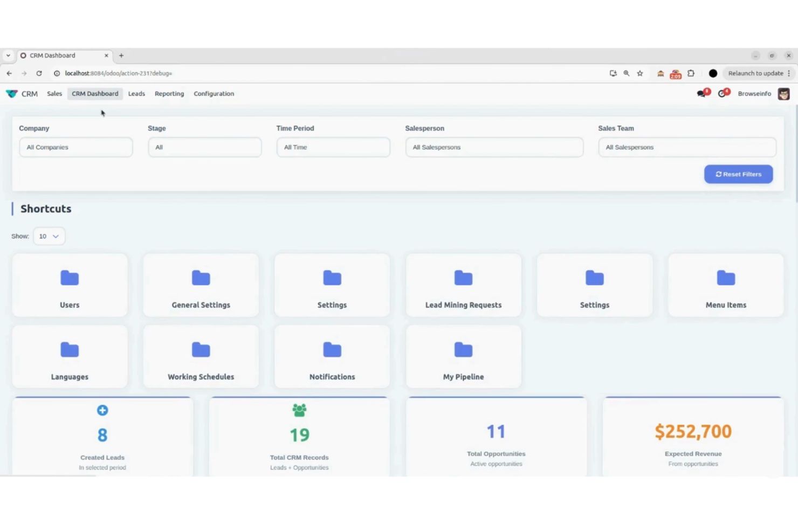This screenshot has width=798, height=532.
Task: Open the Company filter dropdown
Action: [75, 147]
